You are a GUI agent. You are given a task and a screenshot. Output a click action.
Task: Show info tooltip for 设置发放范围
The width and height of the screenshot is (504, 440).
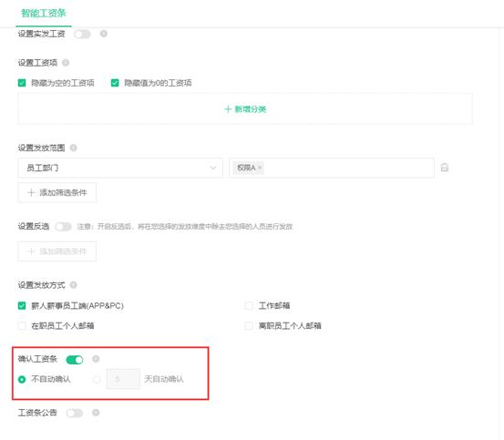tap(73, 148)
